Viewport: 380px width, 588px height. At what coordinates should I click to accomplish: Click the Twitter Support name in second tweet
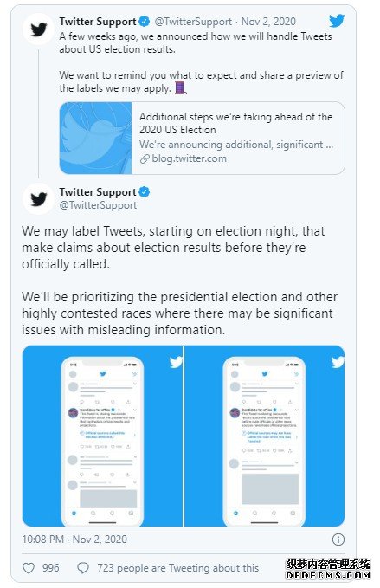coord(98,192)
